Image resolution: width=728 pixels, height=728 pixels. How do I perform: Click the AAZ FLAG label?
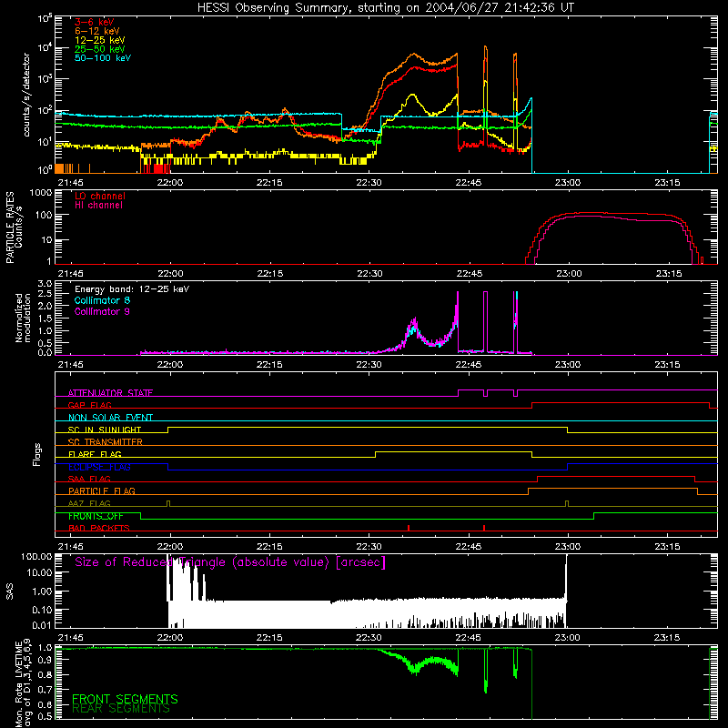click(89, 504)
